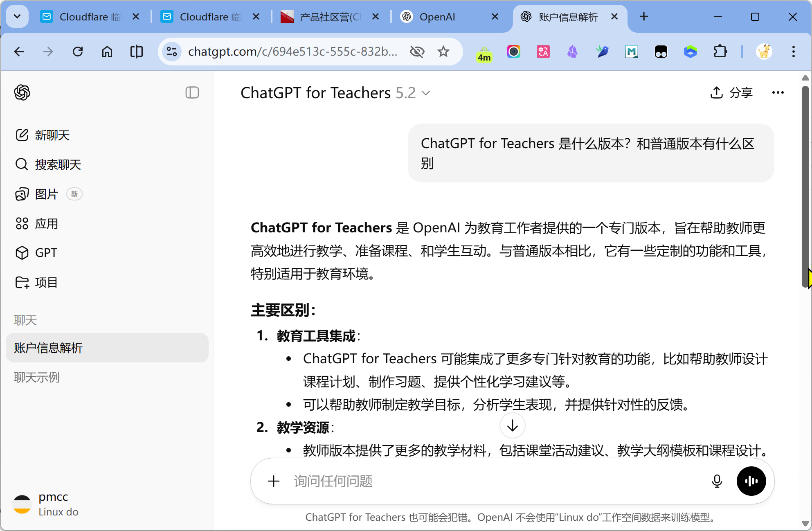
Task: Click the dictate microphone icon
Action: (x=717, y=481)
